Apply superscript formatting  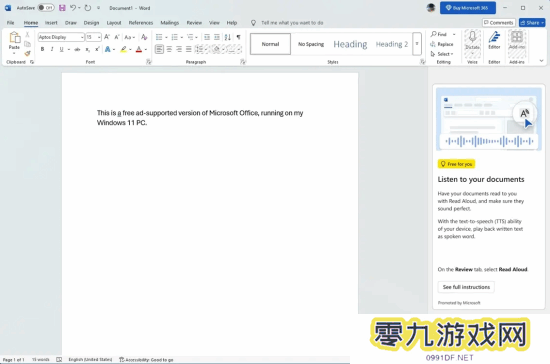97,49
